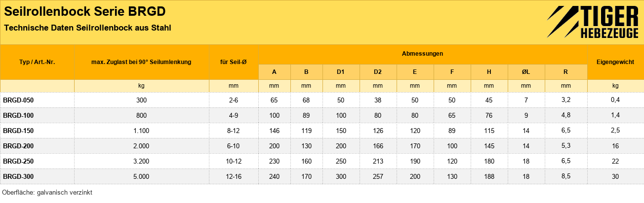Image resolution: width=644 pixels, height=203 pixels.
Task: Click the Oberfläche galvanisch verzinkt note
Action: (47, 193)
